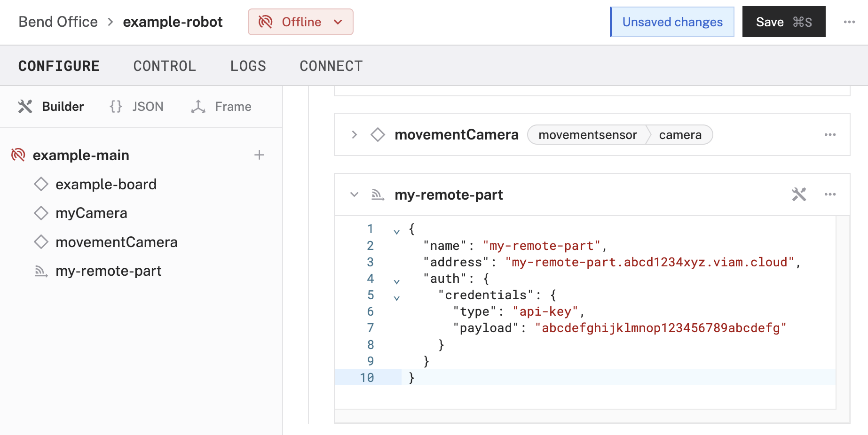This screenshot has width=868, height=435.
Task: Collapse the my-remote-part card
Action: [x=355, y=194]
